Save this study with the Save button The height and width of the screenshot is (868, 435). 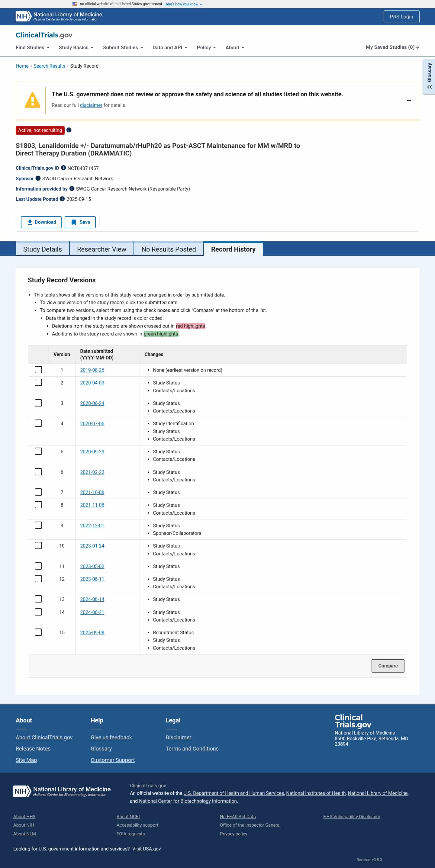point(80,222)
